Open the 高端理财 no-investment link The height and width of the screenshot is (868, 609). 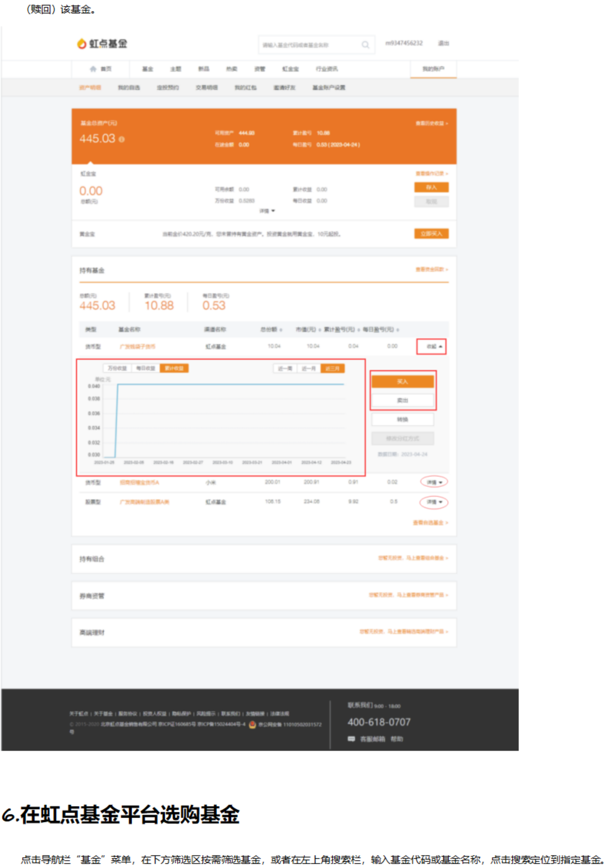click(404, 631)
